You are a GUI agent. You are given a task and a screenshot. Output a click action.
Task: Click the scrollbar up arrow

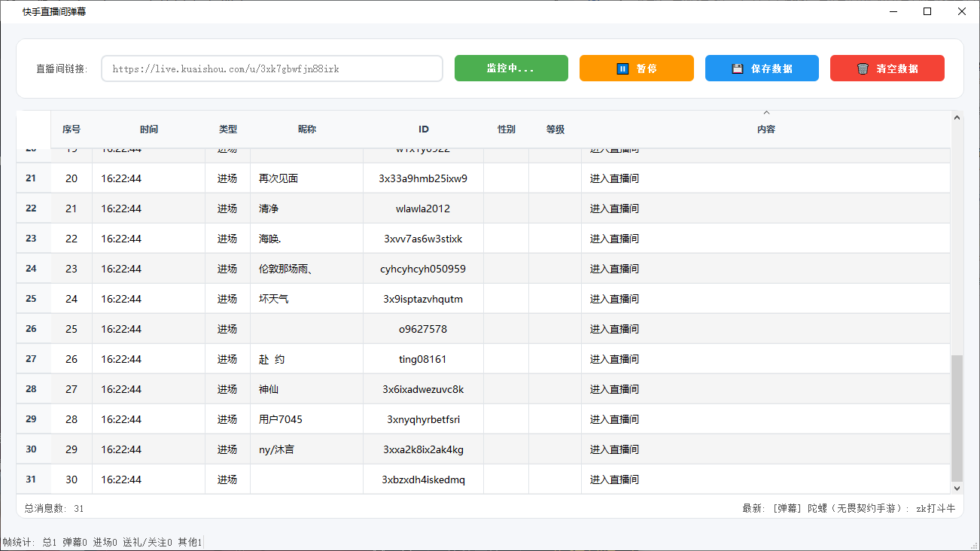click(957, 117)
